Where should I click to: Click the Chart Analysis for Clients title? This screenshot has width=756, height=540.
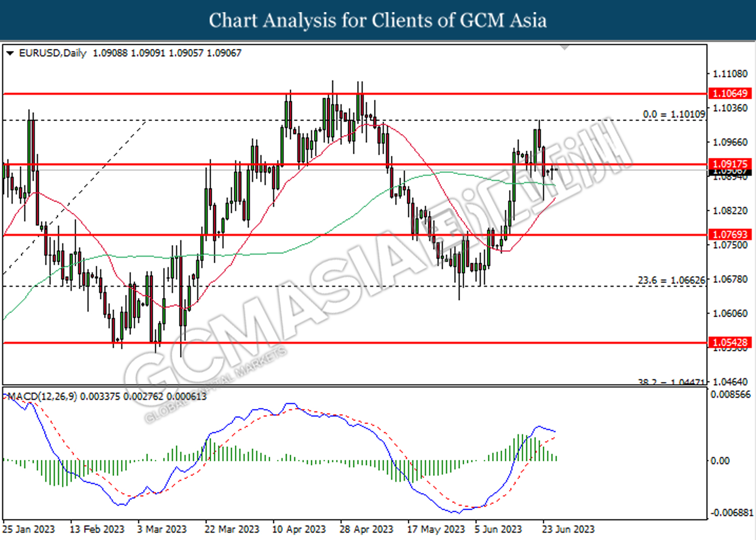click(377, 20)
